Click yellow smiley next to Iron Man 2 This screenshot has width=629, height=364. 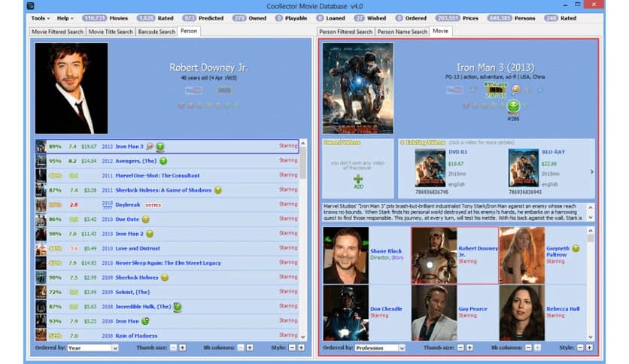[x=150, y=234]
